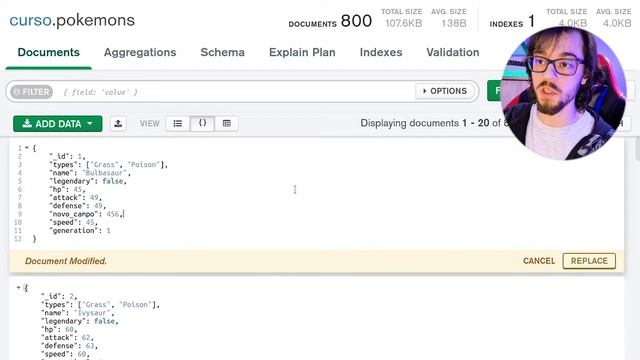Click the filter query input field
Viewport: 640px width, 360px height.
coord(237,92)
